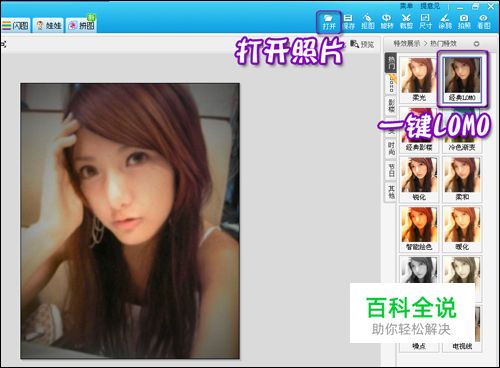Select the 热门 effects side tab

[391, 62]
